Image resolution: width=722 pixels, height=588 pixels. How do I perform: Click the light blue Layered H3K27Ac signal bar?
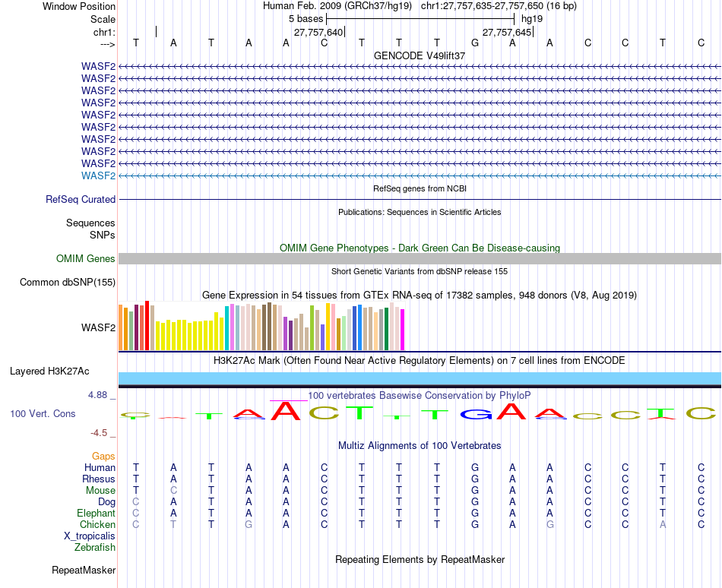point(420,378)
